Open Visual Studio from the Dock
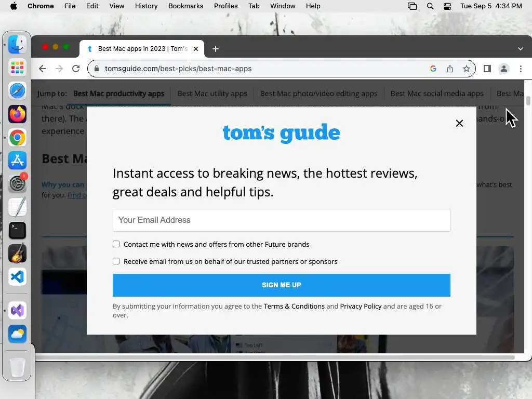The height and width of the screenshot is (399, 532). pos(17,311)
